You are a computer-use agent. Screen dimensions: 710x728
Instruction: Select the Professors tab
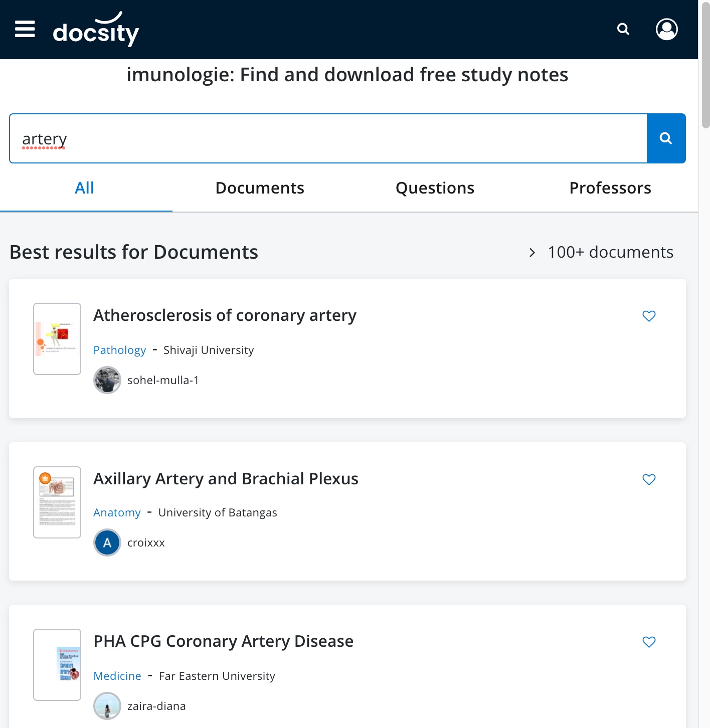[610, 188]
